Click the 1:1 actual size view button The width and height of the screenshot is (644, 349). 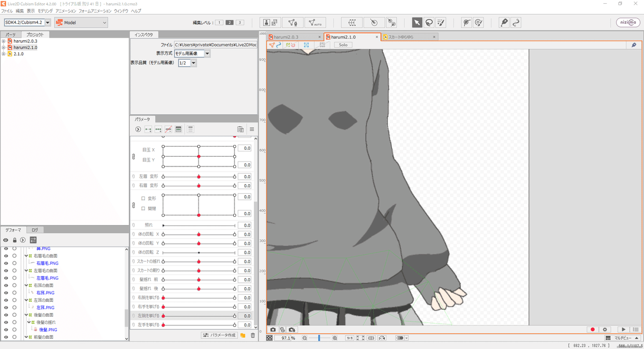(x=349, y=338)
